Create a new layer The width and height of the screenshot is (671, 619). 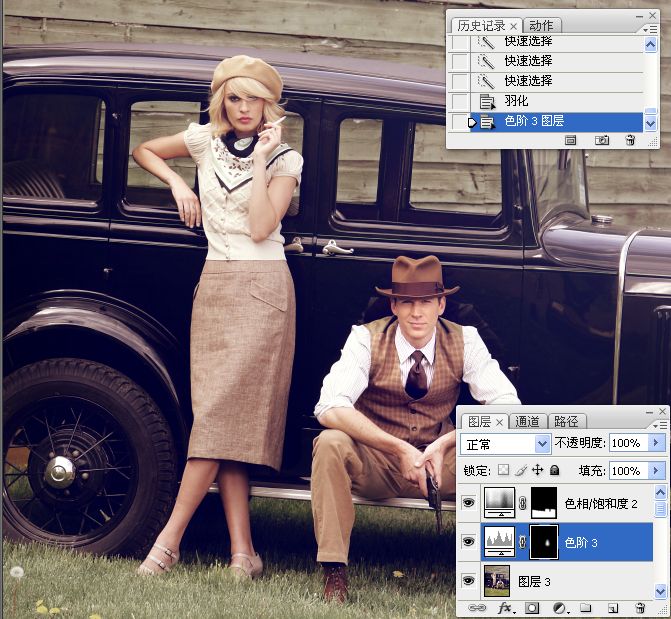pos(612,607)
